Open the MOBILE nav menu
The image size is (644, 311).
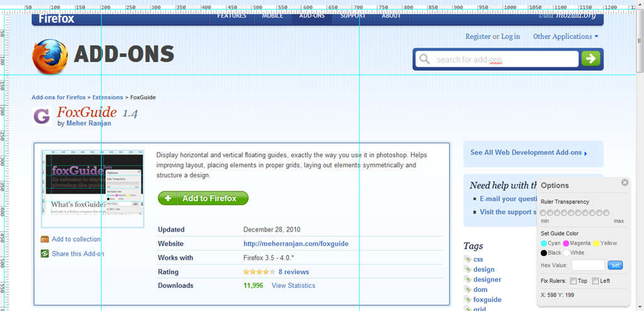pos(273,17)
